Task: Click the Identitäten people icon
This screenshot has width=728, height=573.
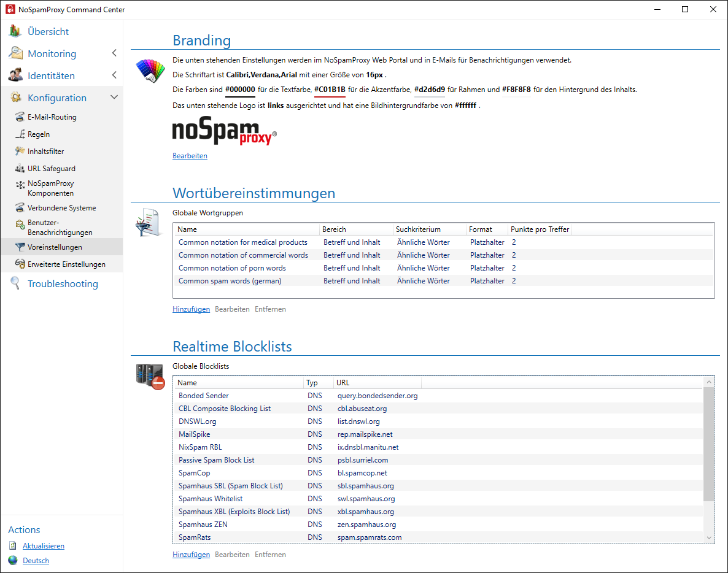Action: [15, 75]
